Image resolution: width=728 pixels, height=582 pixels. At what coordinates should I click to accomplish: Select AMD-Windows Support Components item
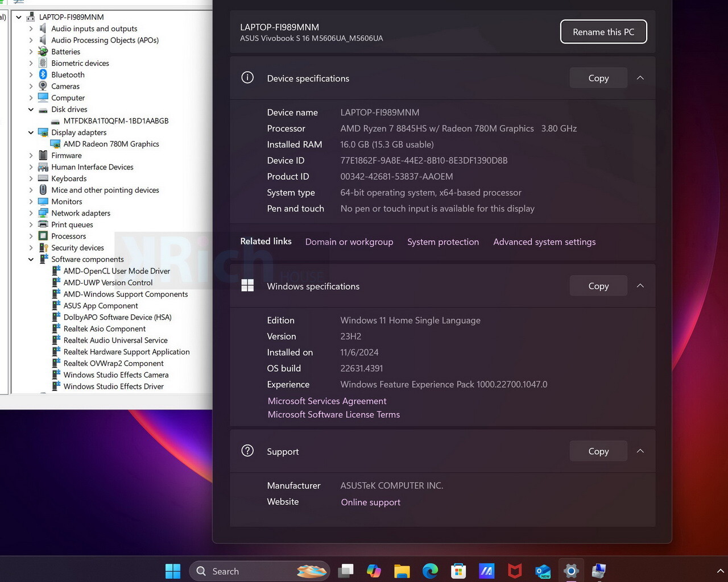coord(126,294)
